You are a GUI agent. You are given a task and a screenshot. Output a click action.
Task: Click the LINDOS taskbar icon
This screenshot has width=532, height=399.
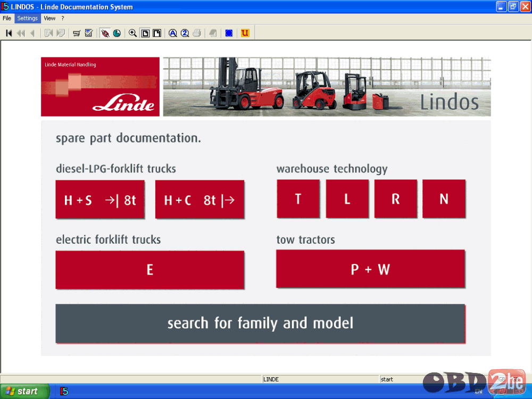point(64,391)
